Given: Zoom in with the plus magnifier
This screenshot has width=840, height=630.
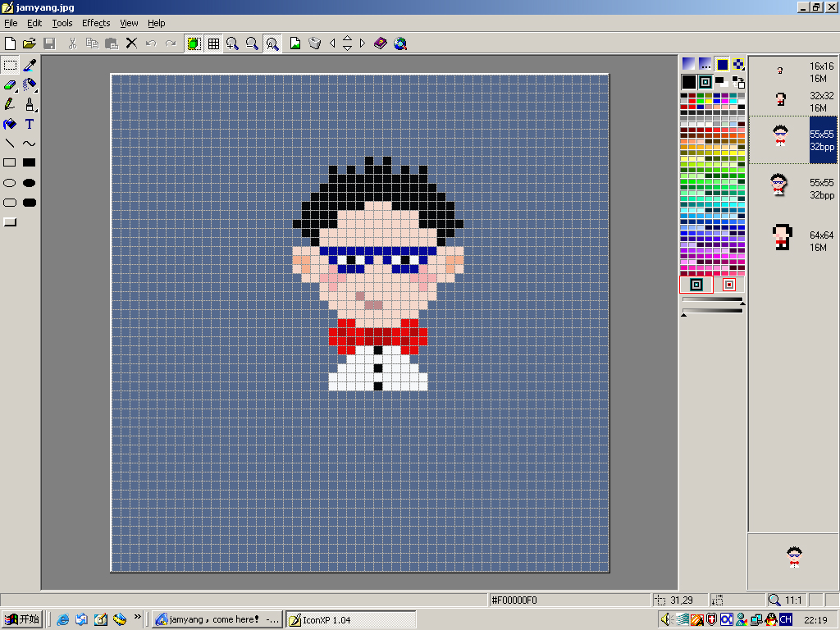Looking at the screenshot, I should point(232,43).
